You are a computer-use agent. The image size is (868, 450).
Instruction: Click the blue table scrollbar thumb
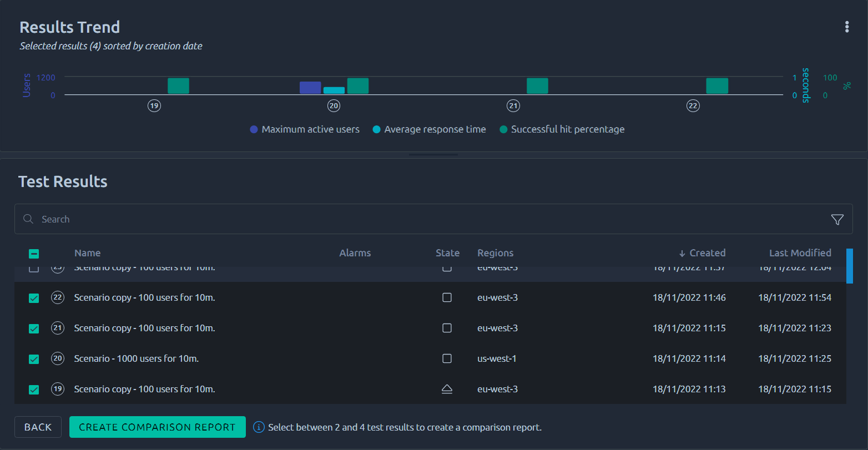[850, 266]
